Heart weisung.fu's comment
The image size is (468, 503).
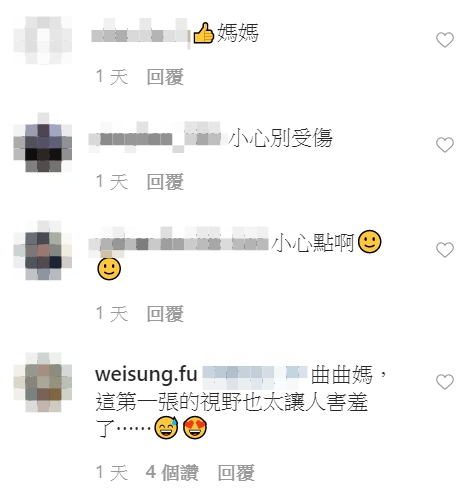[x=445, y=382]
